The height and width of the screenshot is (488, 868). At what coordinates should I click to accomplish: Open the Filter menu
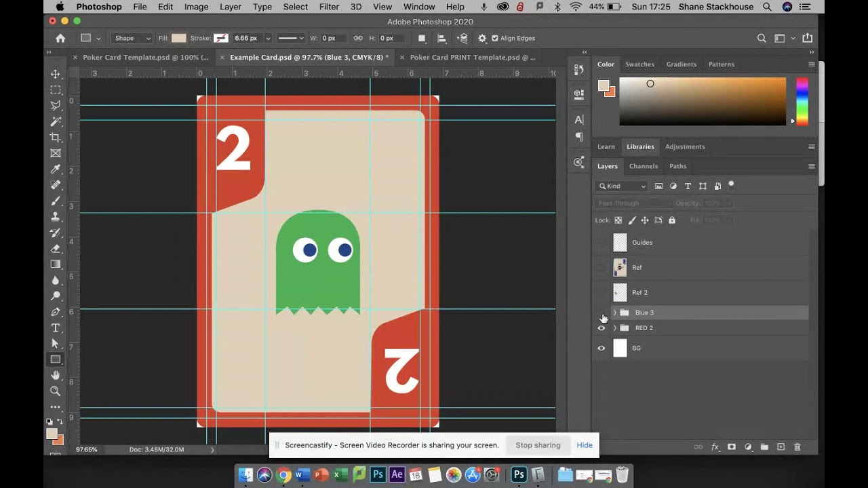[x=329, y=7]
